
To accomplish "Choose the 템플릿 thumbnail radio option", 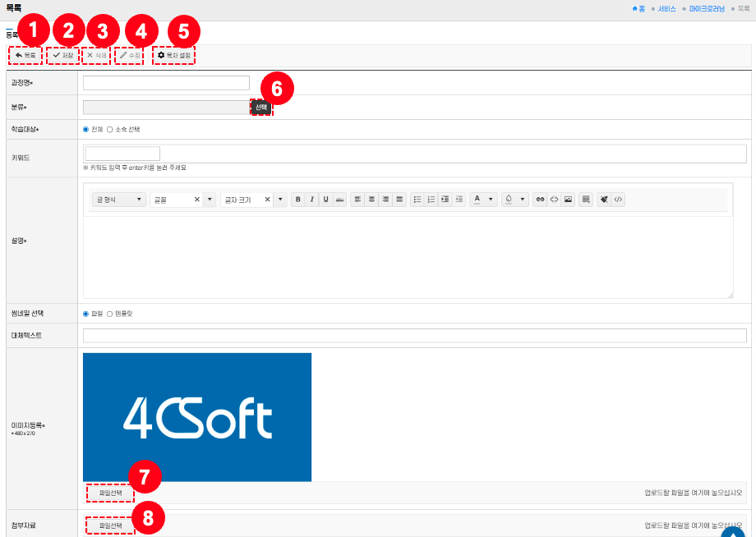I will [x=110, y=314].
